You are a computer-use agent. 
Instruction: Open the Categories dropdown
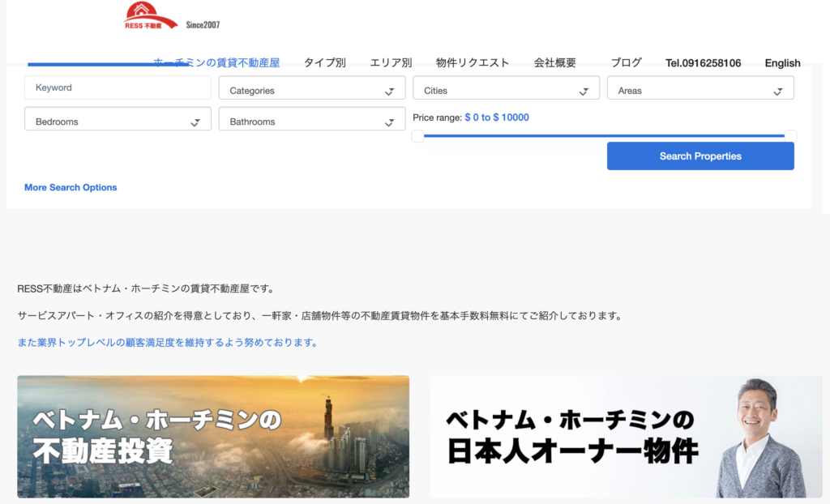tap(311, 88)
